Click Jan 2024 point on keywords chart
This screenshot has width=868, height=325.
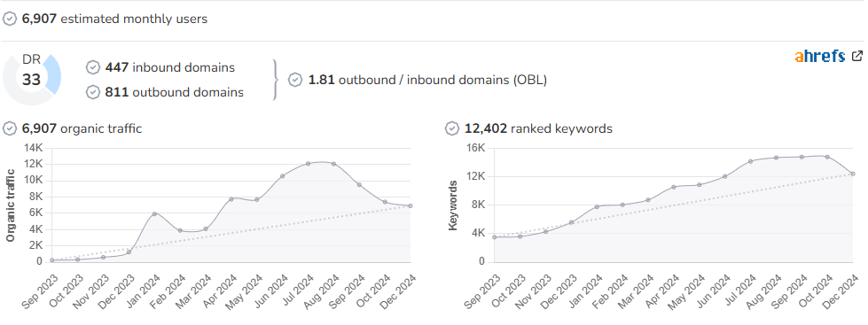(x=597, y=206)
